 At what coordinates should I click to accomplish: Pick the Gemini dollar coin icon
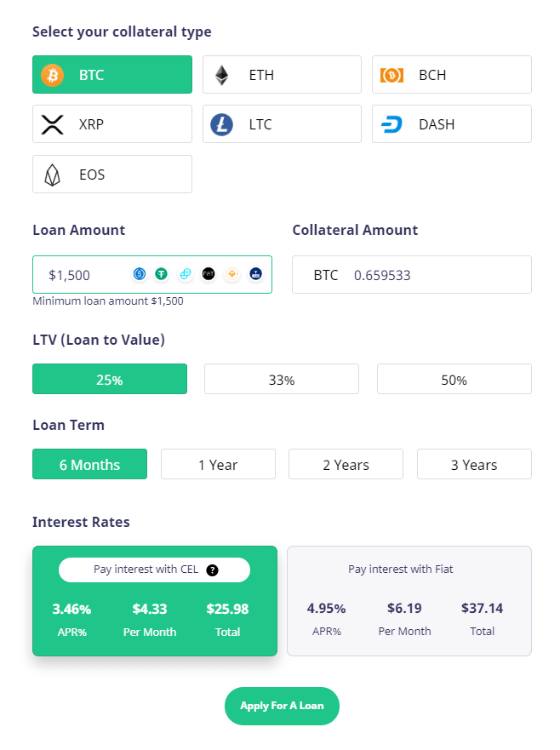tap(185, 274)
